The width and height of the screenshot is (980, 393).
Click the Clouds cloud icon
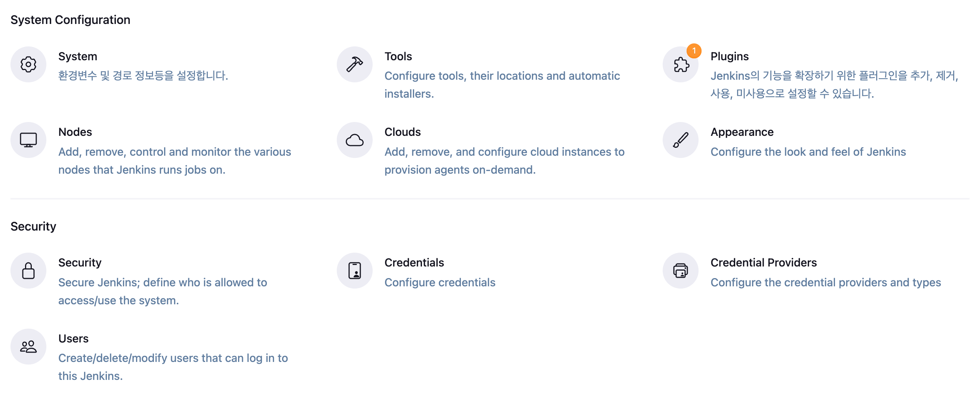(354, 140)
